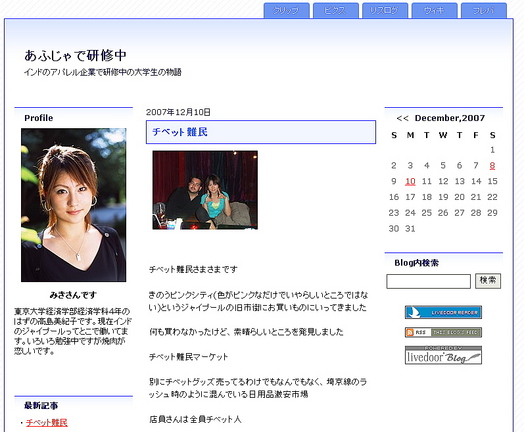This screenshot has width=524, height=432.
Task: Click calendar day 31
Action: pos(410,229)
